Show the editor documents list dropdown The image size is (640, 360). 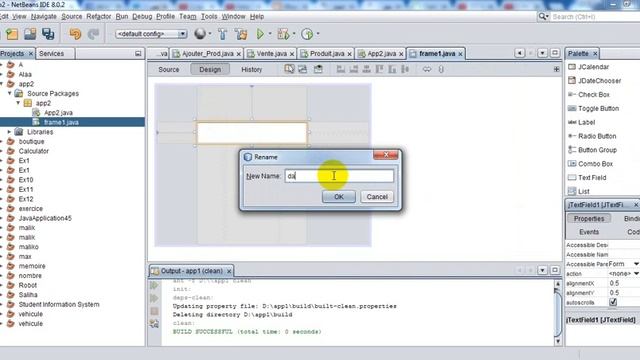click(x=542, y=53)
